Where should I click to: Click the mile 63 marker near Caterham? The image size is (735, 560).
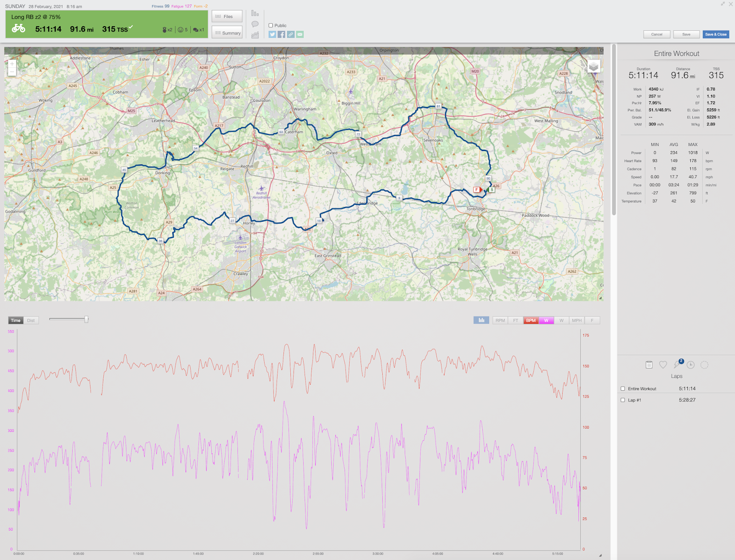(x=281, y=132)
